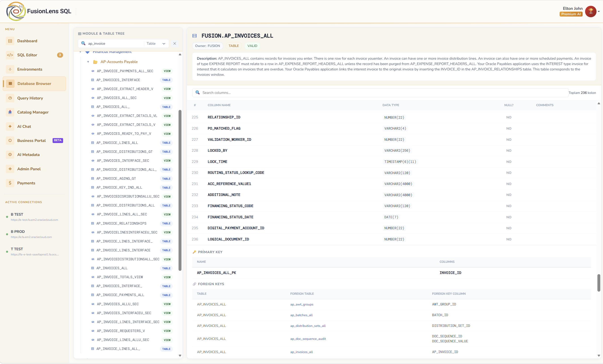Select the B TEST connection
Screen dimensions: 603x364
(34, 217)
